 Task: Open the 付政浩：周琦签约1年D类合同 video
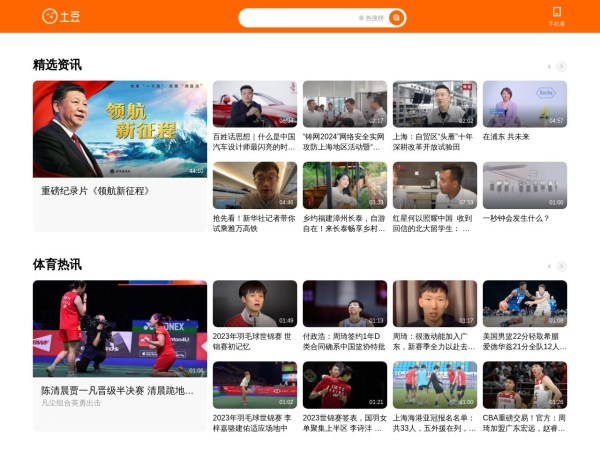coord(344,303)
